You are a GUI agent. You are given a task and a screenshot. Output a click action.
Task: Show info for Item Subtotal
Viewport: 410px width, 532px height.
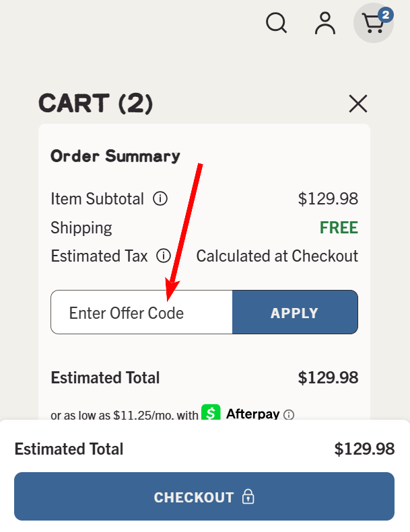click(160, 199)
